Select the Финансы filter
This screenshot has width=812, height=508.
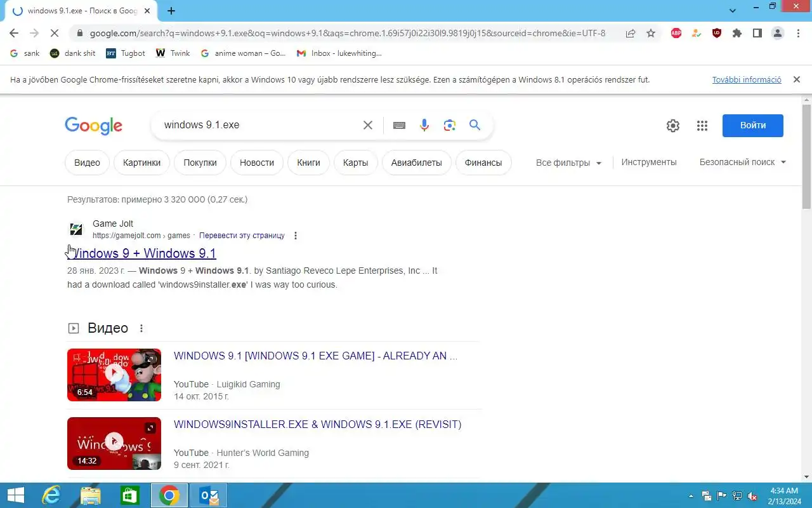483,163
